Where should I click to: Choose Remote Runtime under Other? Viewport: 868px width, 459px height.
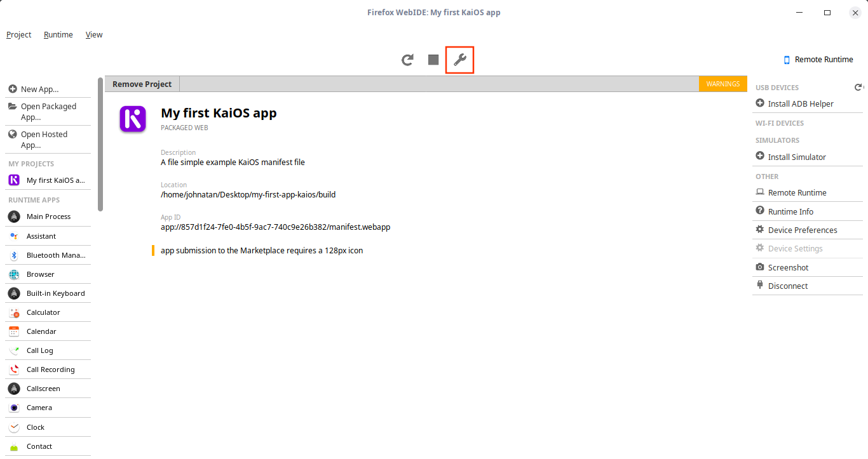(808, 192)
